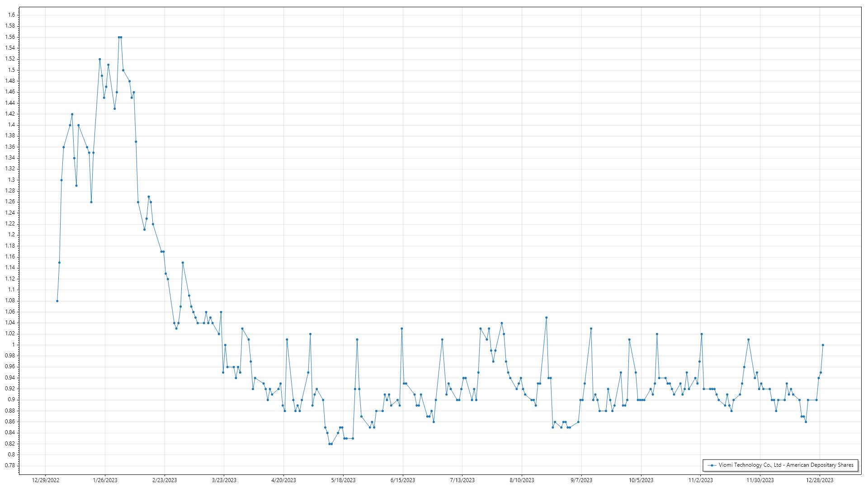Screen dimensions: 868x488
Task: Click the 1.52 peak data point
Action: [x=100, y=59]
